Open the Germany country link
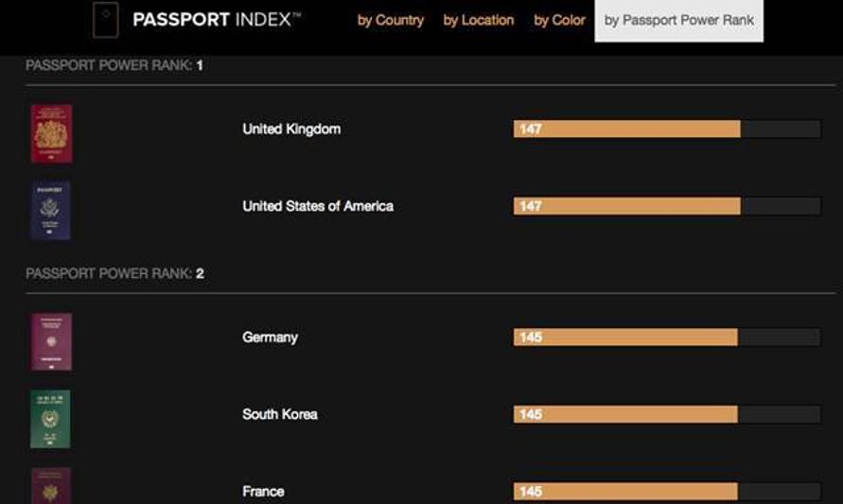Screen dimensions: 843x504 pos(270,337)
